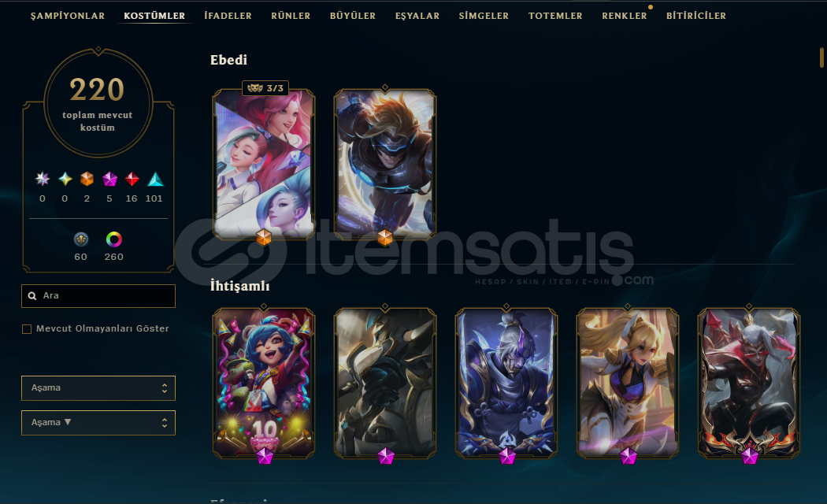Click the orange Legendary tier gem icon

point(87,180)
